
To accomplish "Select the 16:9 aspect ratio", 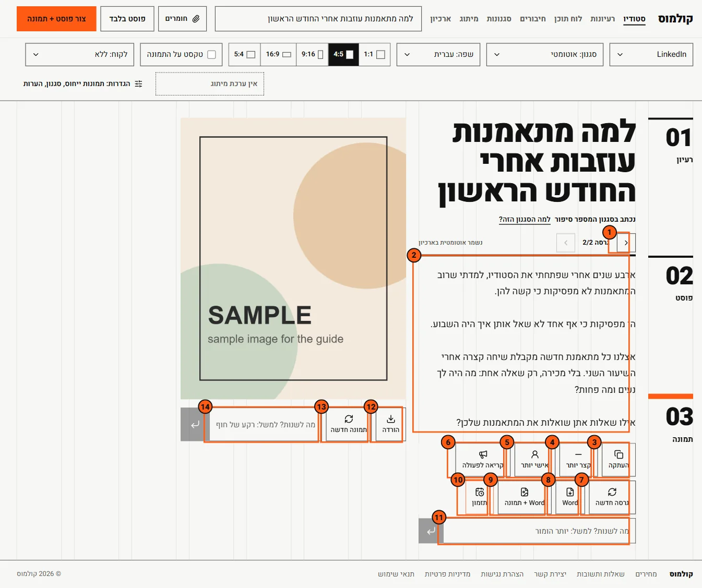I will click(x=278, y=54).
